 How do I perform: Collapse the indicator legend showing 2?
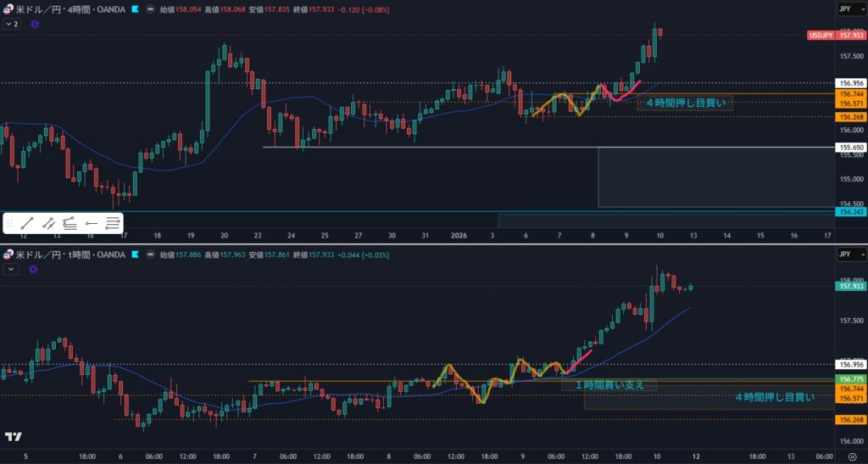point(12,25)
